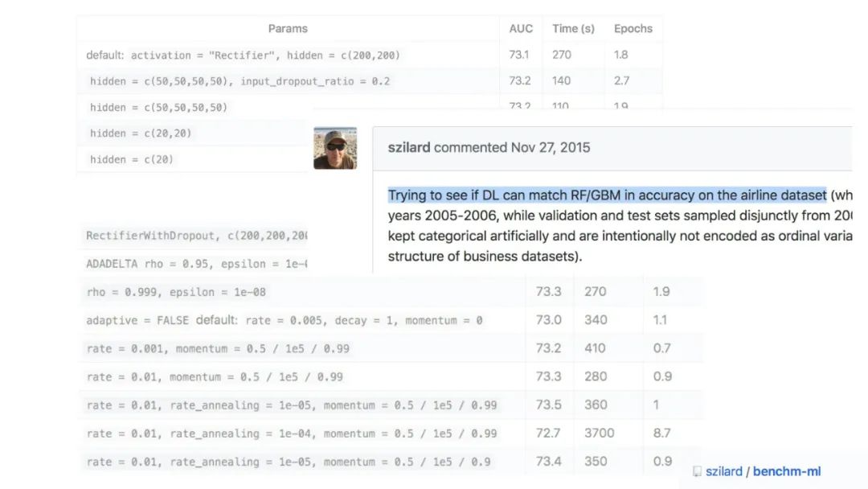Click the default activation = "Rectifier" row
Image resolution: width=868 pixels, height=489 pixels.
pyautogui.click(x=243, y=55)
